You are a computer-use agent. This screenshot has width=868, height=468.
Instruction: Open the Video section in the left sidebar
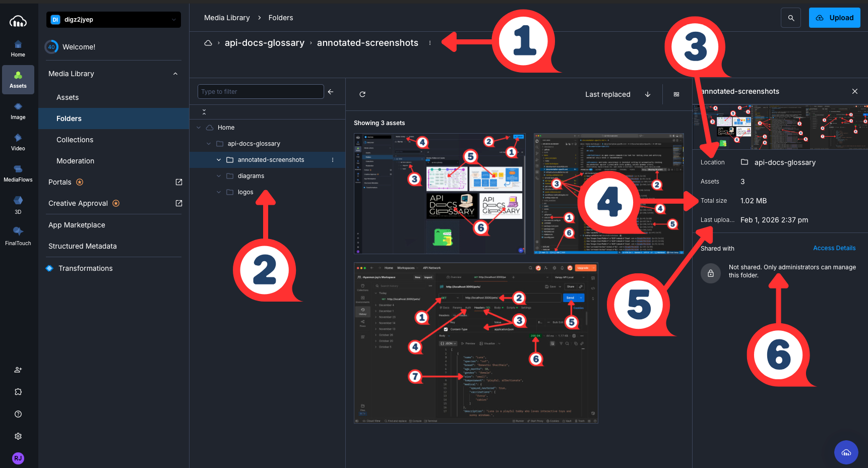coord(18,142)
